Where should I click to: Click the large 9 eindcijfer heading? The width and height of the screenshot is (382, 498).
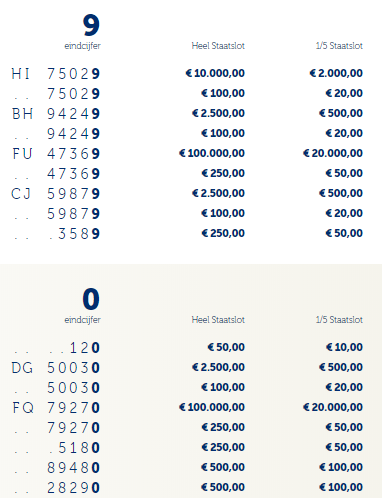point(91,25)
